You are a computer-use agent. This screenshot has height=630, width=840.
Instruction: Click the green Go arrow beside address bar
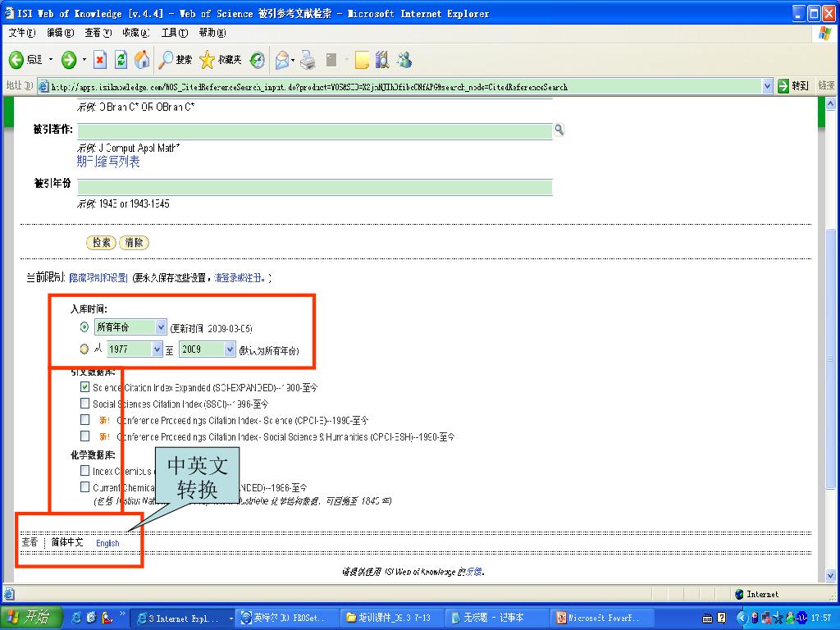[x=783, y=86]
